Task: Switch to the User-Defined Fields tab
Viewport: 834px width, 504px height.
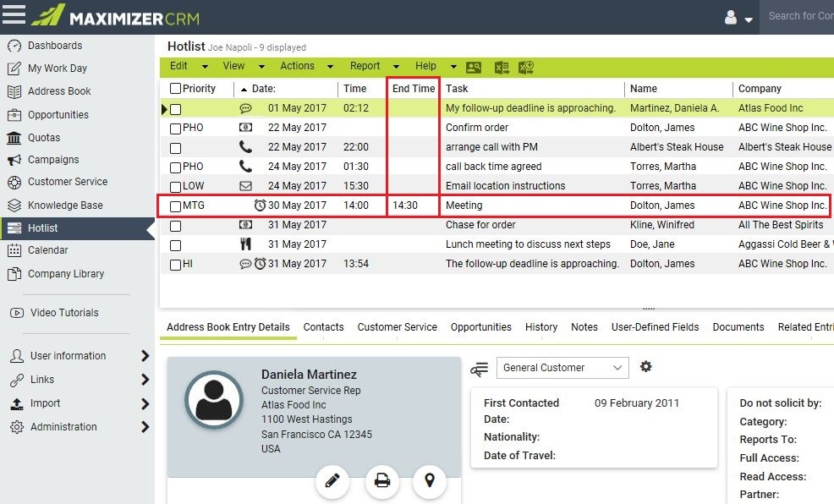Action: point(656,327)
